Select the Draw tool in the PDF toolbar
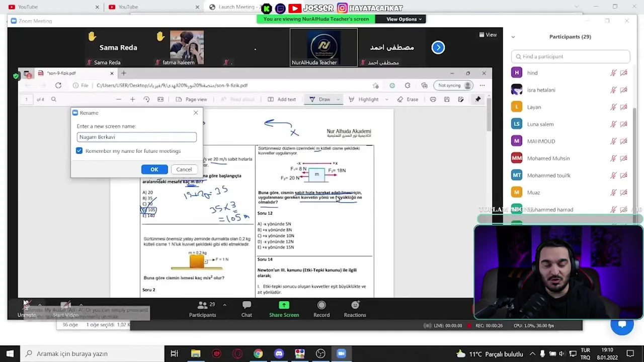The image size is (644, 362). click(320, 100)
